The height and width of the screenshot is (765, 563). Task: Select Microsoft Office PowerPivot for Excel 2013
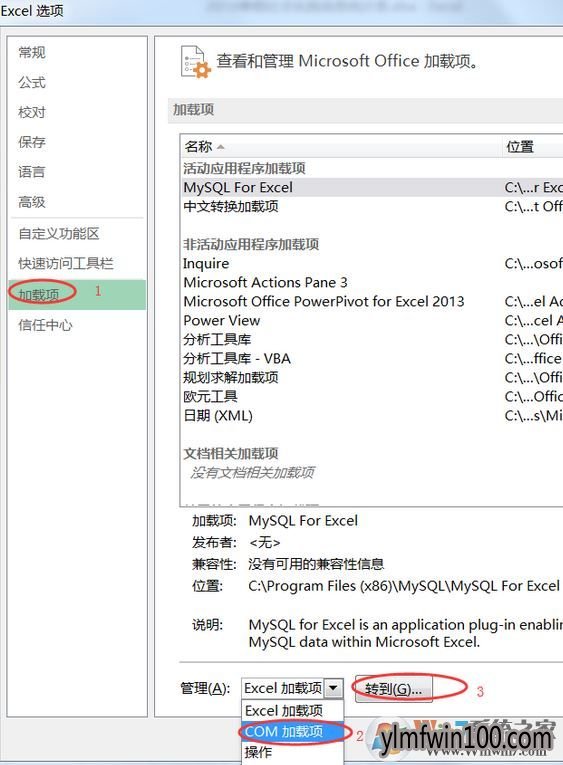[x=324, y=302]
